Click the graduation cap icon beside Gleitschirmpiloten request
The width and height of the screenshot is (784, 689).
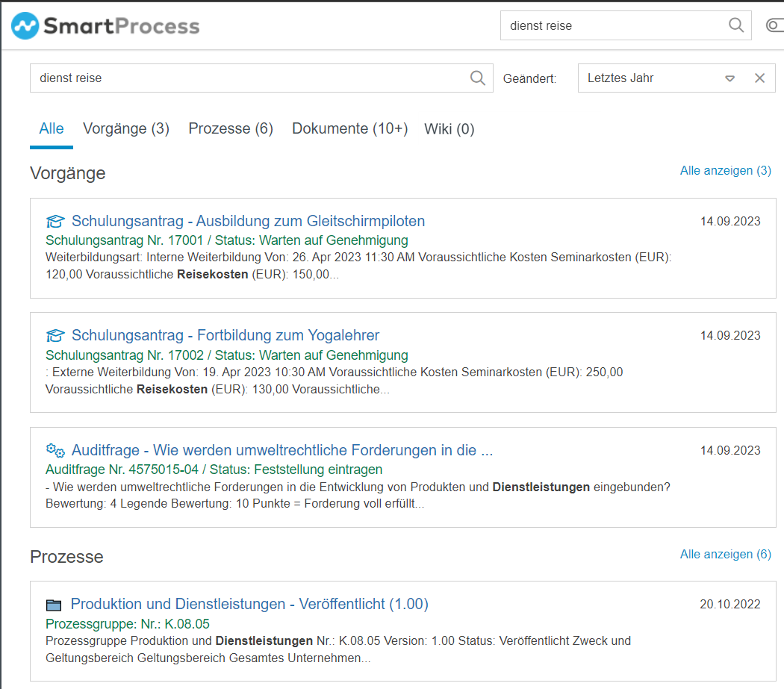(x=55, y=221)
